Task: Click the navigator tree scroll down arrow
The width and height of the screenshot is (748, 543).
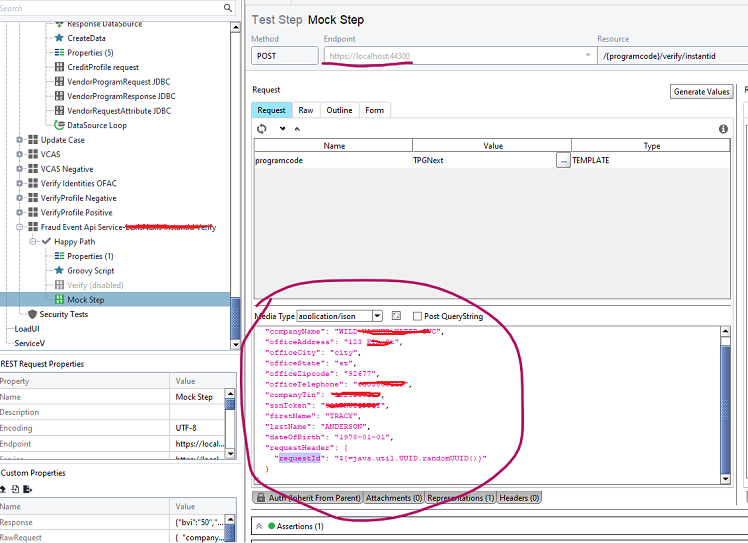Action: tap(235, 344)
